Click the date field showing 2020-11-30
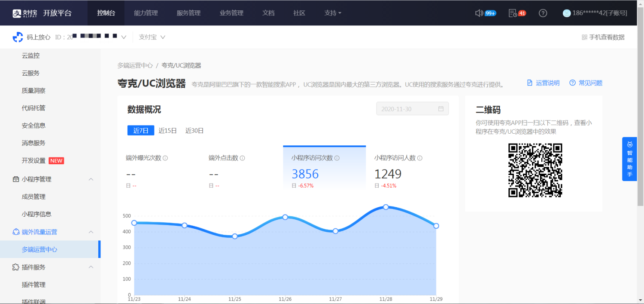Screen dimensions: 644x304 pyautogui.click(x=412, y=109)
